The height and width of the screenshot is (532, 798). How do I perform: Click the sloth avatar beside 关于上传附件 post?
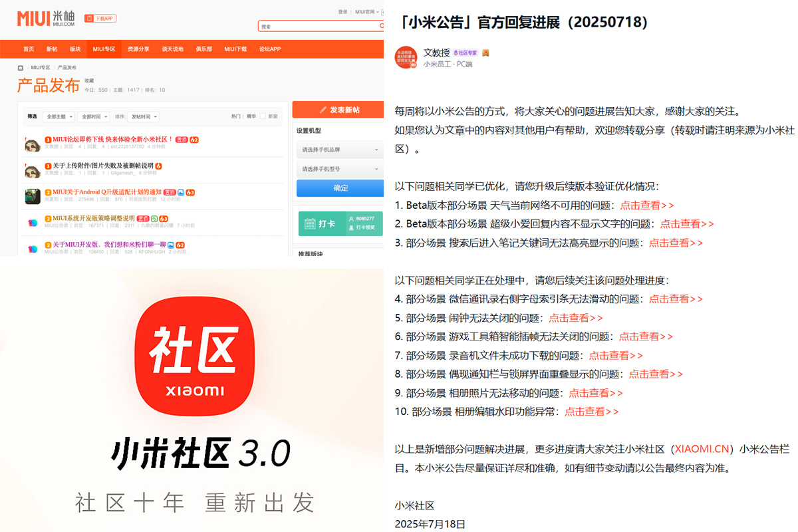(x=33, y=170)
